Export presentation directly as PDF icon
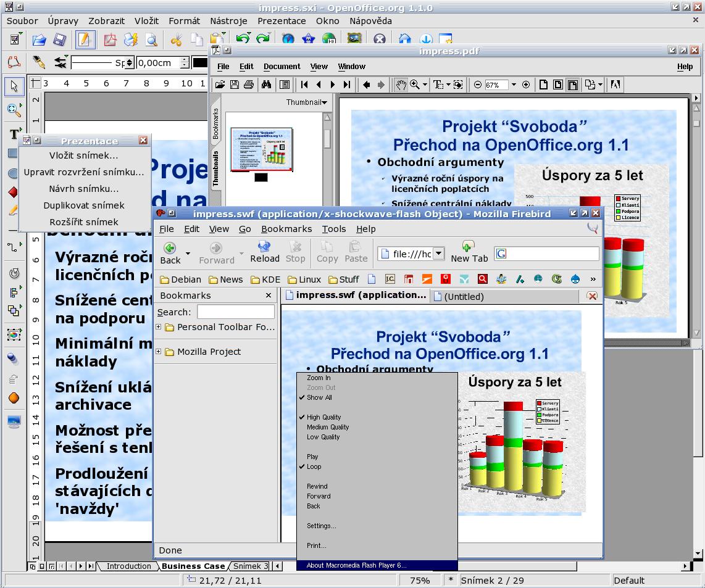Screen dimensions: 705x588 tap(110, 40)
